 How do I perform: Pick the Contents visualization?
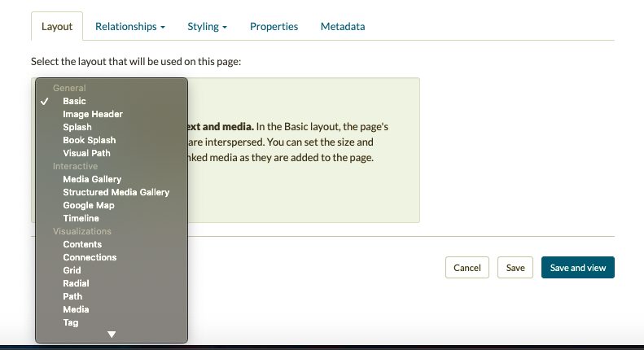tap(82, 244)
